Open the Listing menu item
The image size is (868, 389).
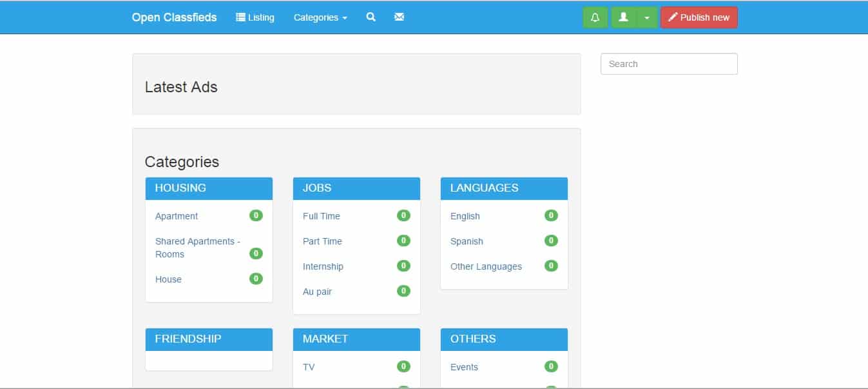tap(255, 17)
